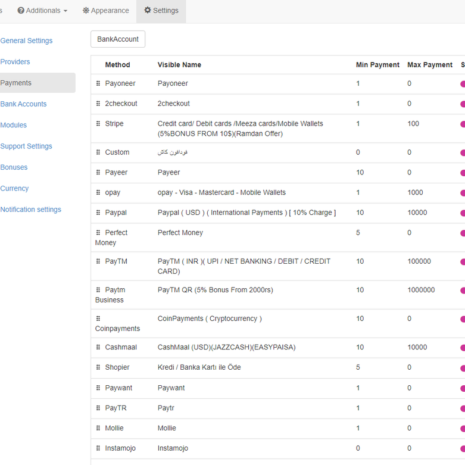The image size is (465, 465).
Task: Switch the Shopier method status toggle
Action: tap(463, 368)
